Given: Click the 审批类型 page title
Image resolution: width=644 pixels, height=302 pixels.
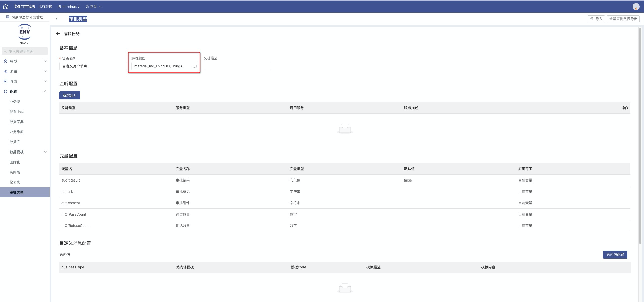Looking at the screenshot, I should point(78,19).
